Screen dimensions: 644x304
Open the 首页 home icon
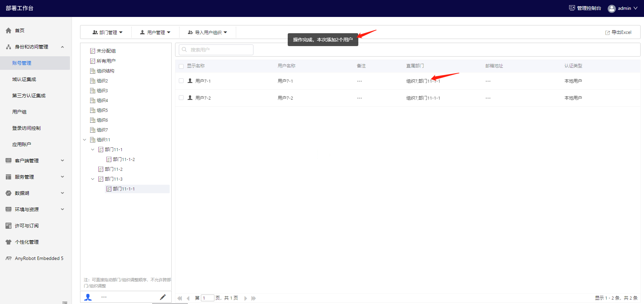tap(8, 31)
